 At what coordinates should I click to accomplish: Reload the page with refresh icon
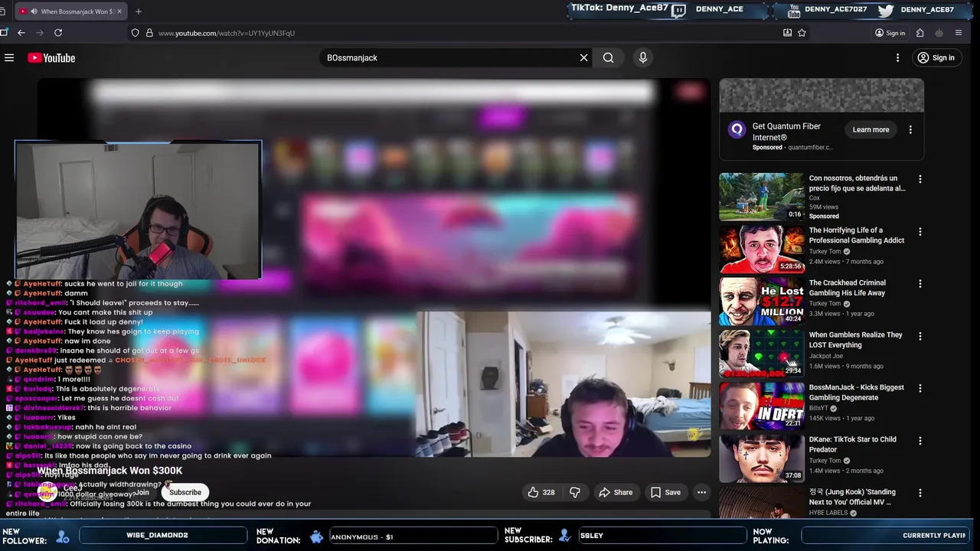pos(58,33)
